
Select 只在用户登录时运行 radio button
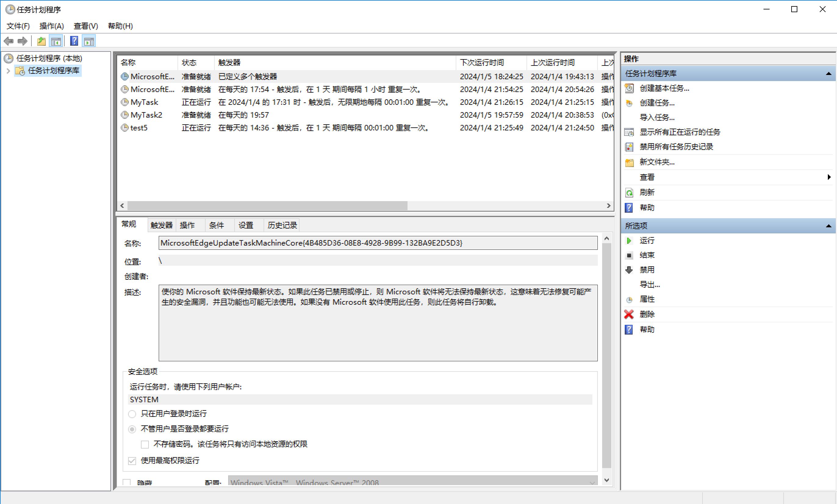click(132, 414)
